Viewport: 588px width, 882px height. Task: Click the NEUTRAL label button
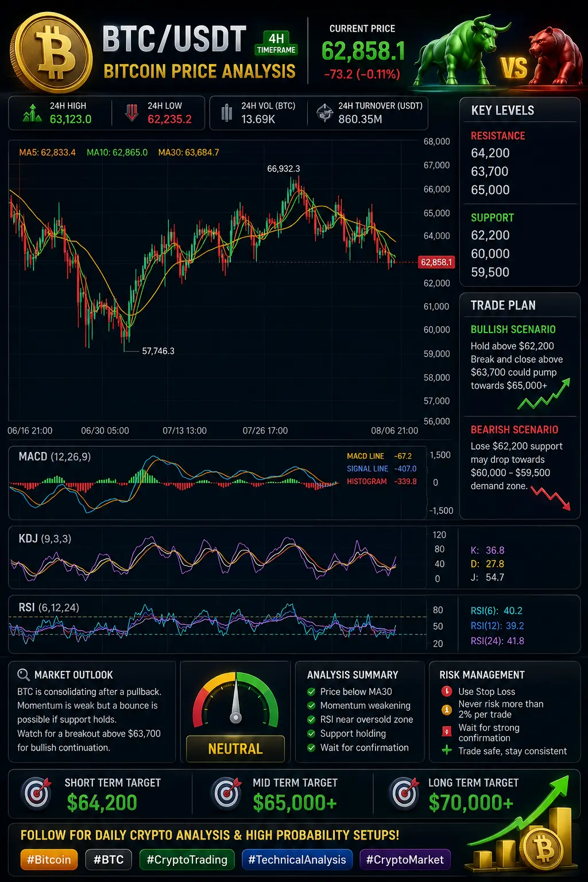[235, 749]
